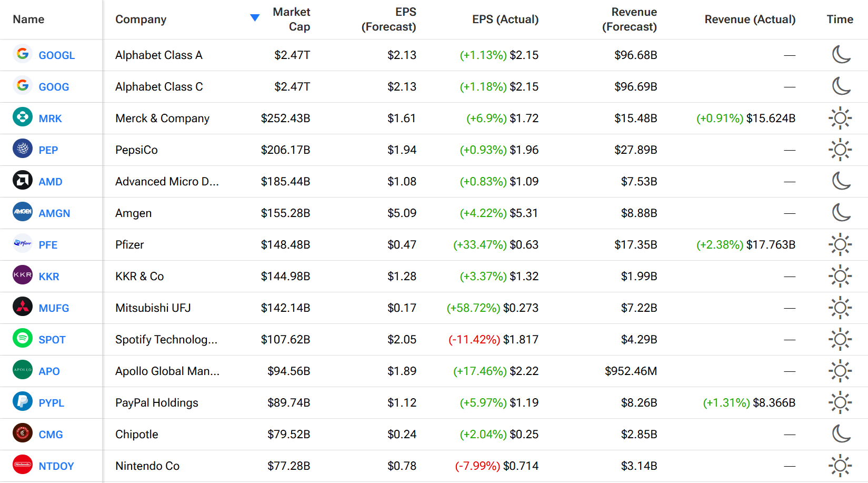868x483 pixels.
Task: Open the PFE ticker link
Action: pos(48,245)
